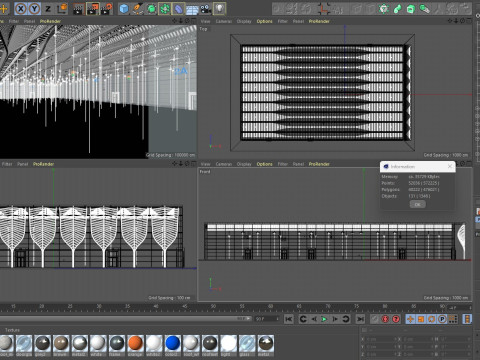
Task: Render to Picture Viewer icon
Action: click(92, 9)
